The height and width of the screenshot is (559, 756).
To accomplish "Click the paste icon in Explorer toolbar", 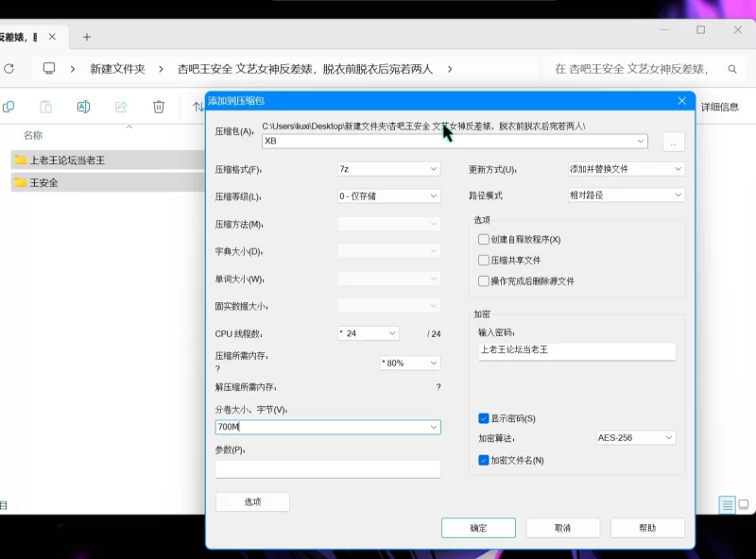I will point(45,107).
